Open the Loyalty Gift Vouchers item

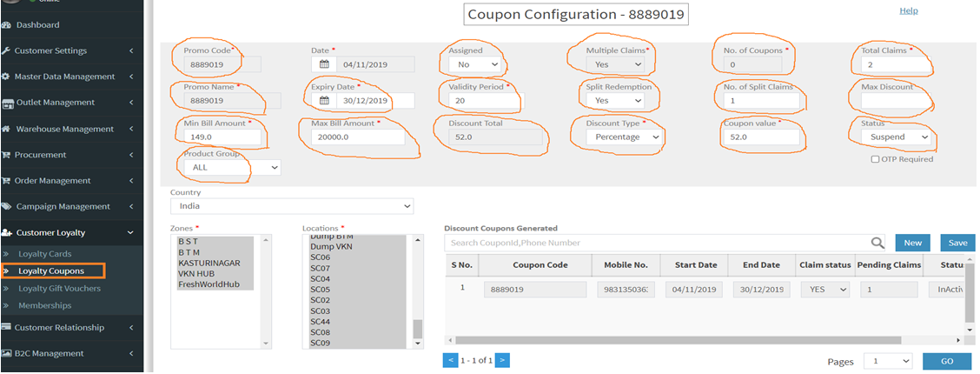tap(59, 288)
